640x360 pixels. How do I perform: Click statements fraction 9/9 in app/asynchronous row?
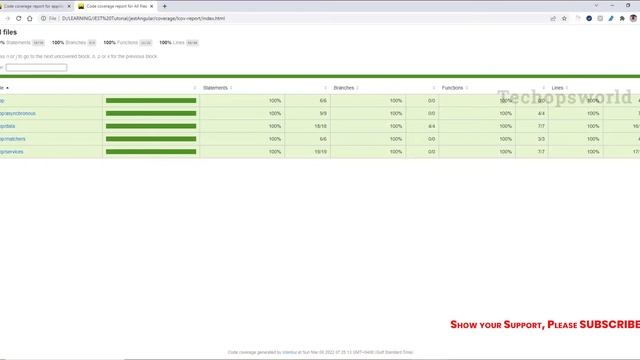click(x=323, y=113)
